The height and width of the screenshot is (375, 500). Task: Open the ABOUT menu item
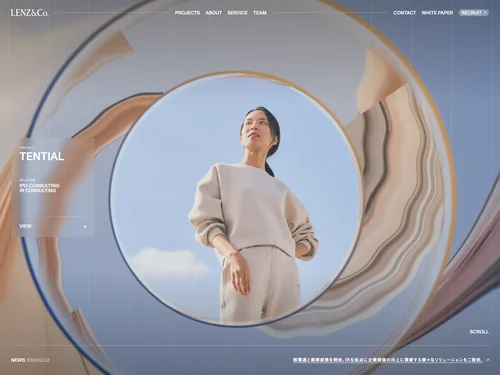[214, 13]
